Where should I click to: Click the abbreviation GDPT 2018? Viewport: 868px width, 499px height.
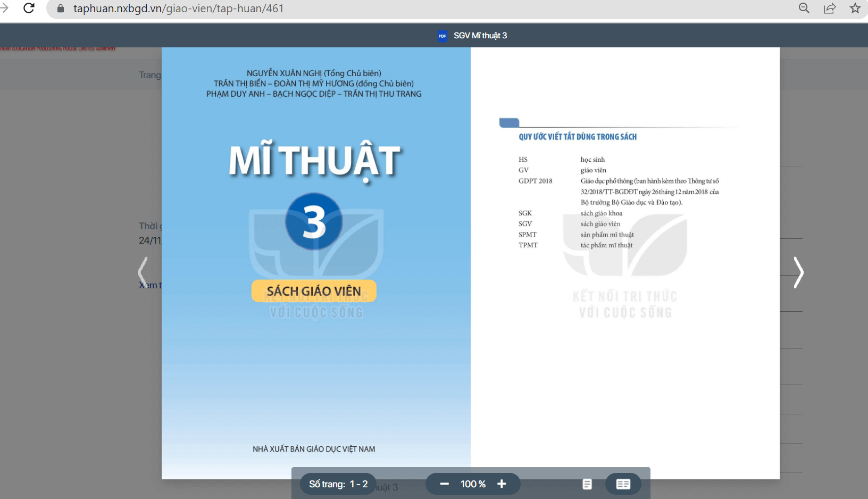point(536,181)
